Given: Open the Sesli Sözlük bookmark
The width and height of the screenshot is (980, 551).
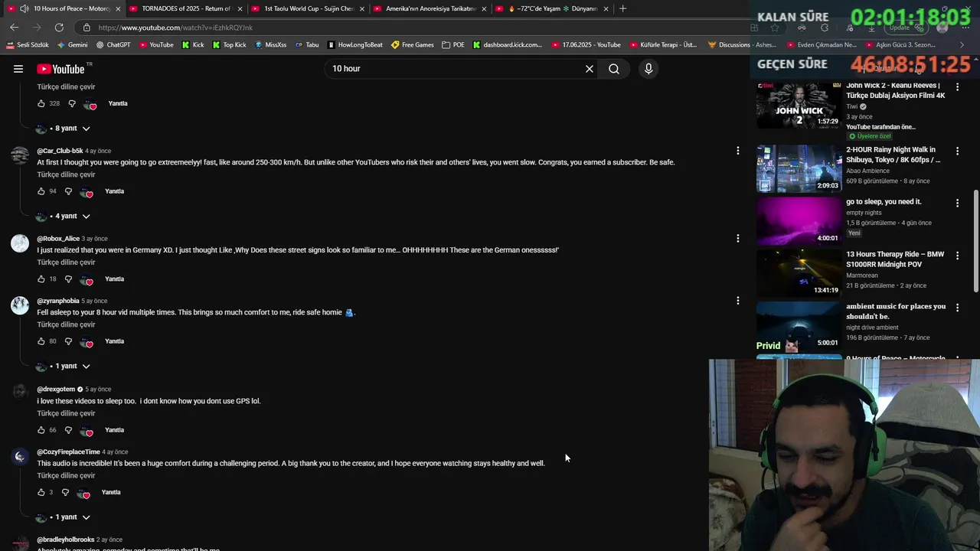Looking at the screenshot, I should pos(28,45).
